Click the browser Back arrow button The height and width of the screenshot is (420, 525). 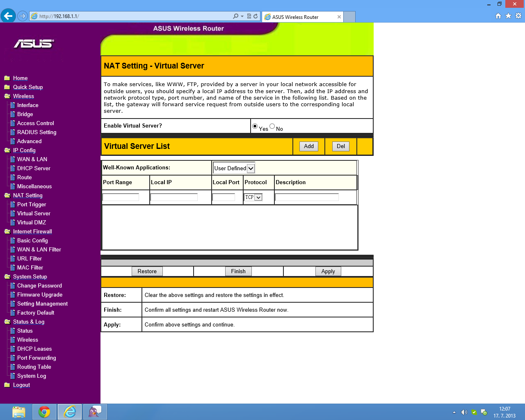pos(8,16)
